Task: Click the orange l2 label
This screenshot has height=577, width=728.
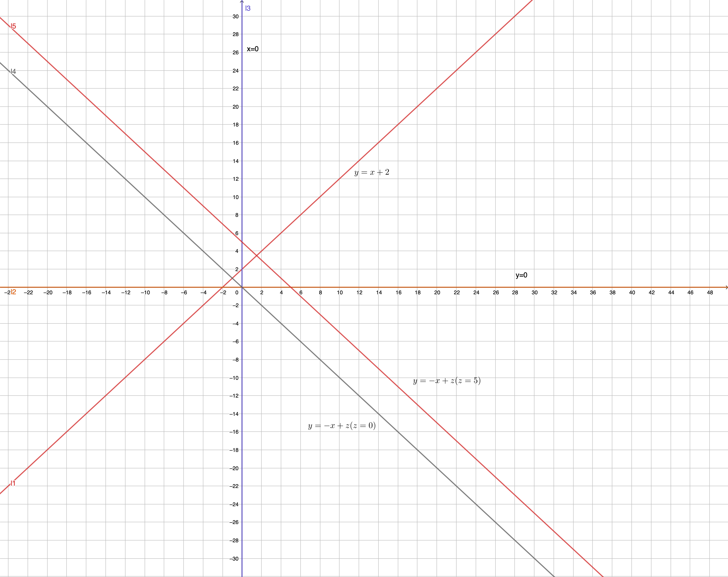Action: 13,292
